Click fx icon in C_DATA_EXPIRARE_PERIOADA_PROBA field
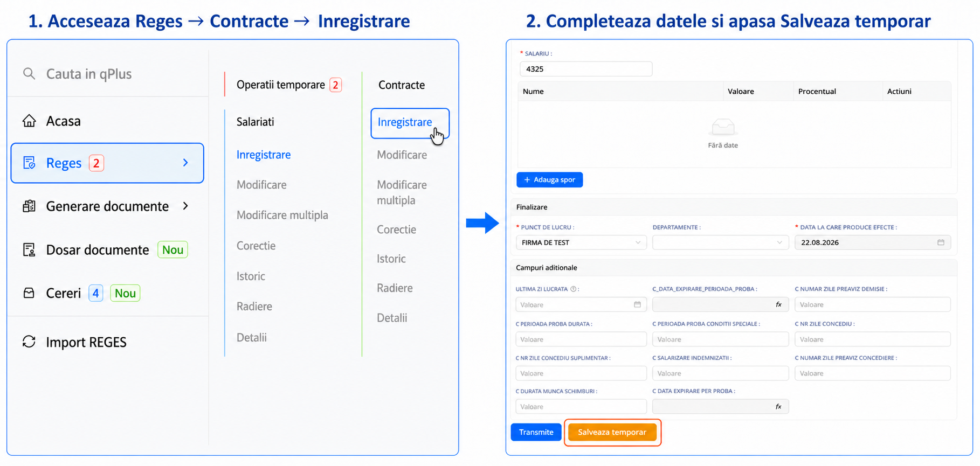The width and height of the screenshot is (980, 466). point(778,304)
